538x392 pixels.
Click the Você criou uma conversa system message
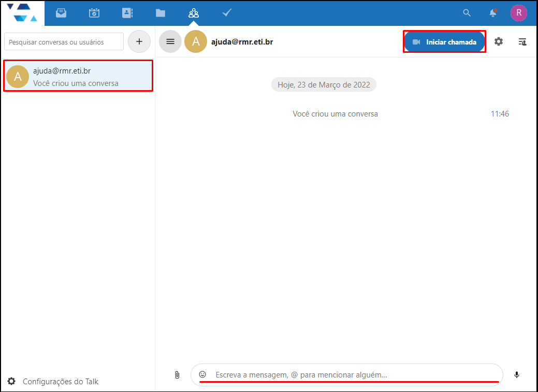coord(335,113)
